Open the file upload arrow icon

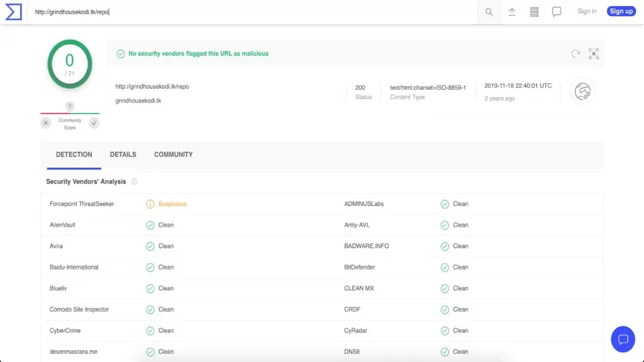coord(512,12)
